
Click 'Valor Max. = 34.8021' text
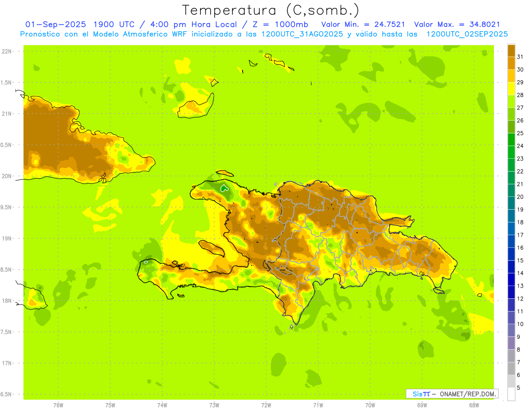tap(457, 24)
